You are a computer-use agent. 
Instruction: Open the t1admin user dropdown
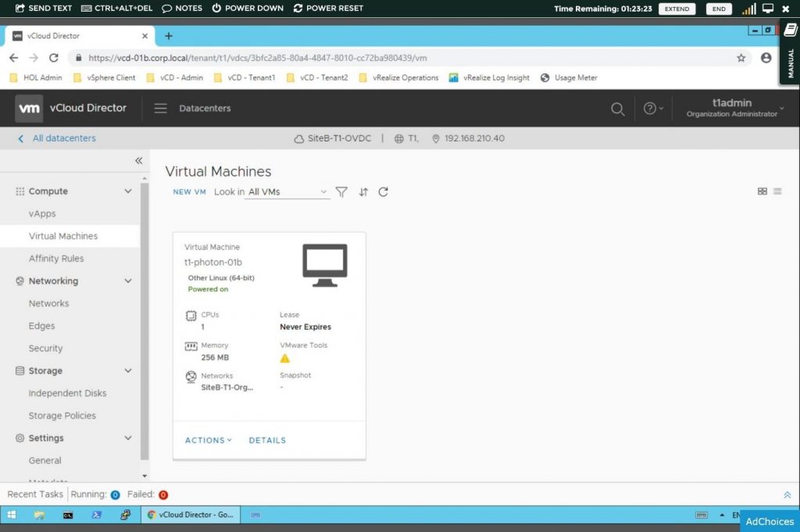[733, 108]
